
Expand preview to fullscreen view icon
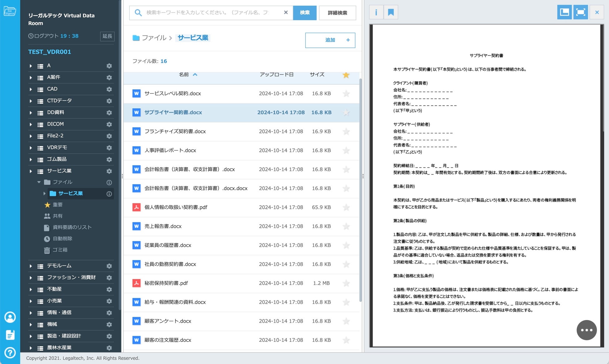[x=580, y=12]
